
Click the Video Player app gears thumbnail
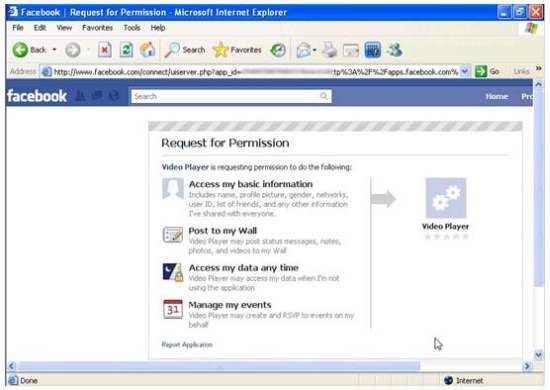click(446, 198)
